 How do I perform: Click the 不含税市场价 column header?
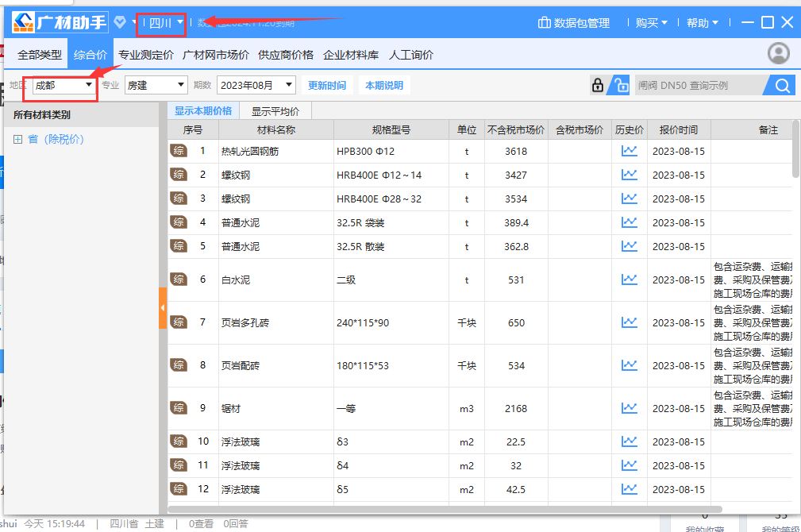click(516, 129)
